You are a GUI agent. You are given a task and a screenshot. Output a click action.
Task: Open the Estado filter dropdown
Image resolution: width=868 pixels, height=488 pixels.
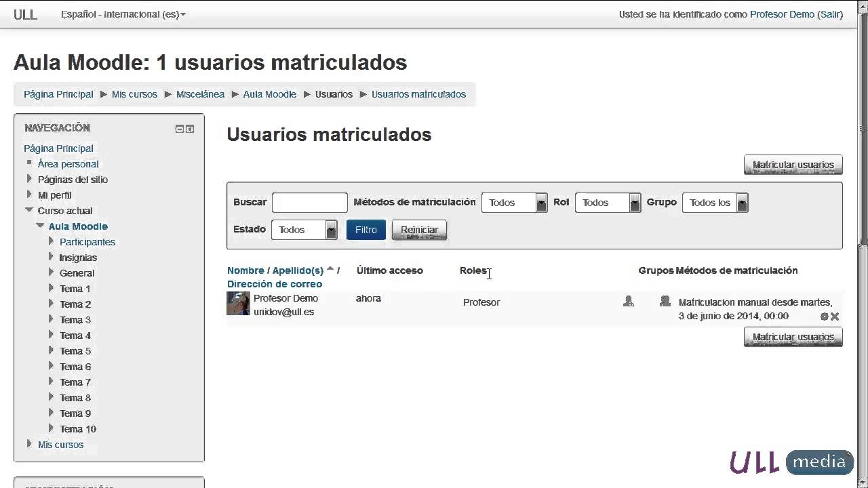304,230
